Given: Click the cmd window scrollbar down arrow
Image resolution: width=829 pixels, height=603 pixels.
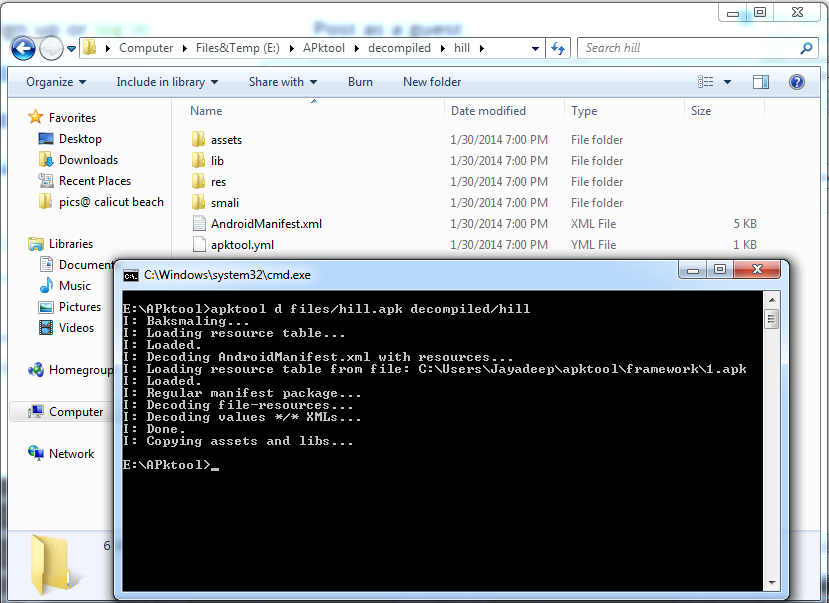Looking at the screenshot, I should [x=772, y=582].
